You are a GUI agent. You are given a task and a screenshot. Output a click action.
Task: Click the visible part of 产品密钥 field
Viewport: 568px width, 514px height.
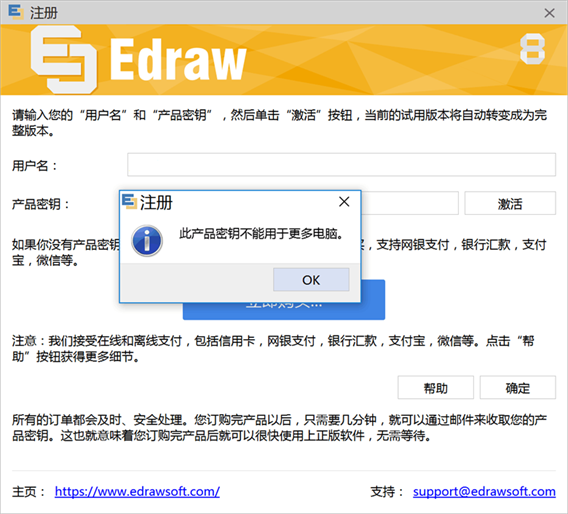410,203
